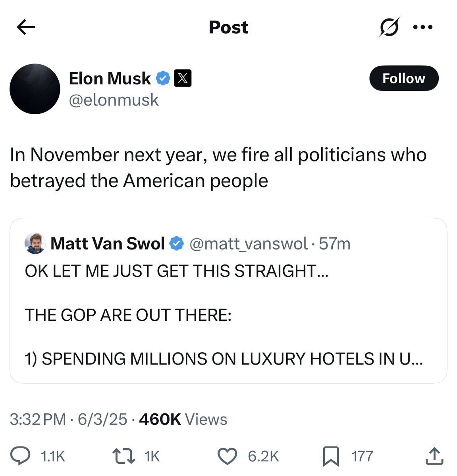Open Elon Musk's profile picture

(35, 89)
